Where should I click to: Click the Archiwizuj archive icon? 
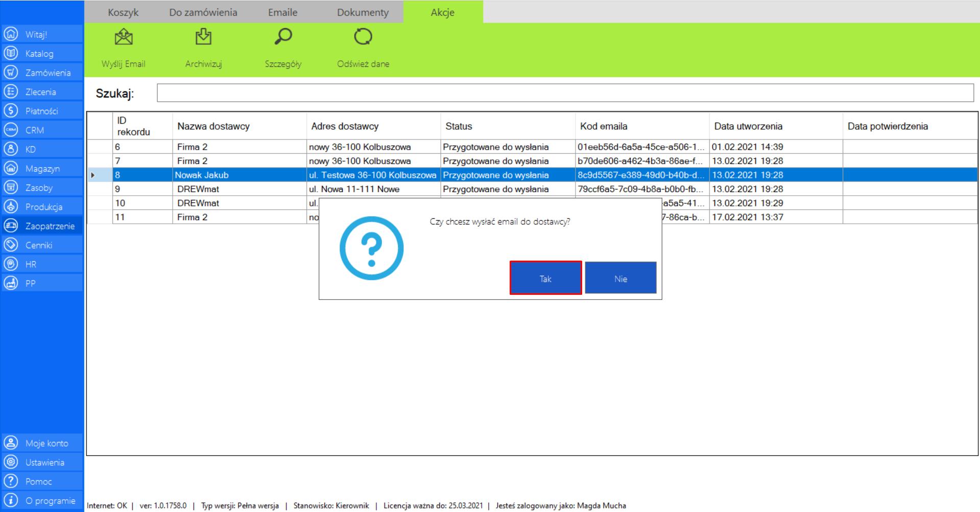tap(203, 37)
